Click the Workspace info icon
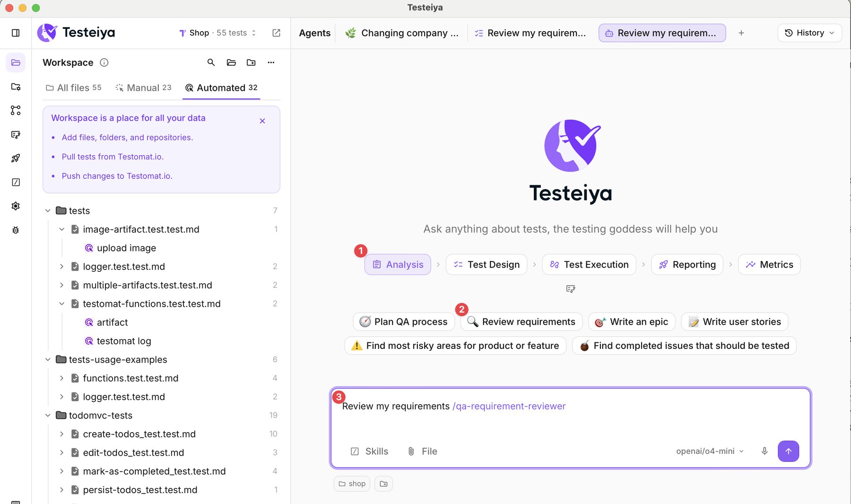This screenshot has width=851, height=504. coord(104,62)
